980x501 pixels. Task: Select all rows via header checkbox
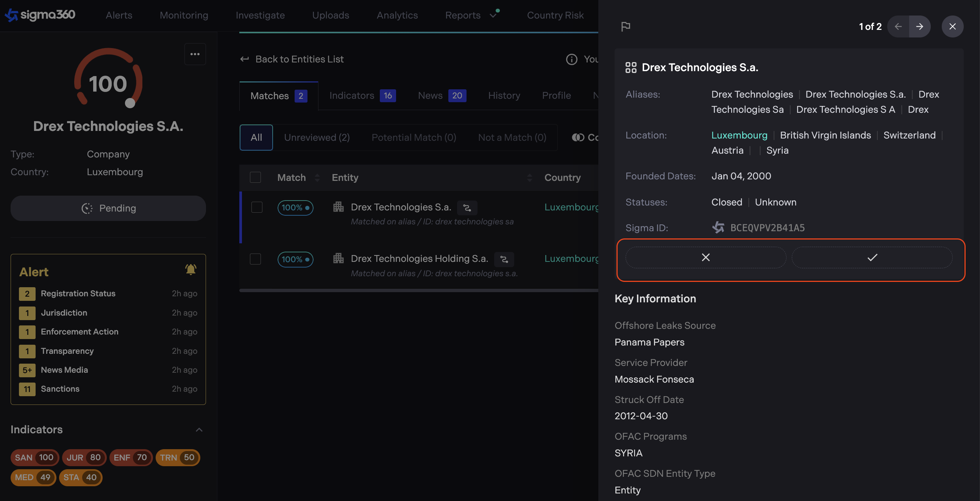(x=255, y=177)
